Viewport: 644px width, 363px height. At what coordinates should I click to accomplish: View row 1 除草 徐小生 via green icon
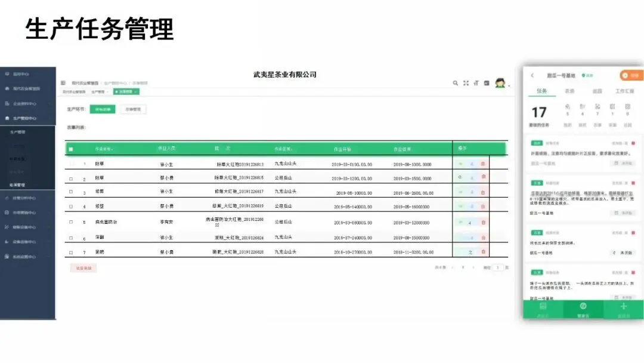click(460, 164)
